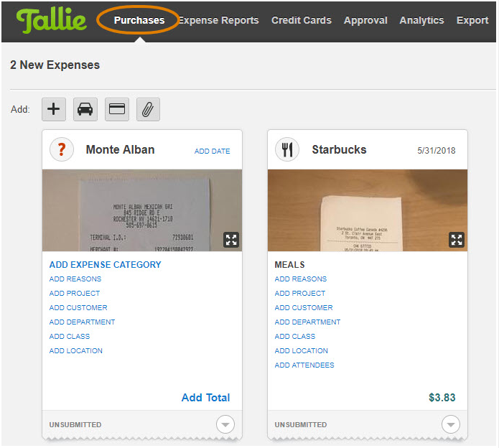Click ADD REASONS on Monte Alban card
The image size is (499, 448).
tap(75, 279)
